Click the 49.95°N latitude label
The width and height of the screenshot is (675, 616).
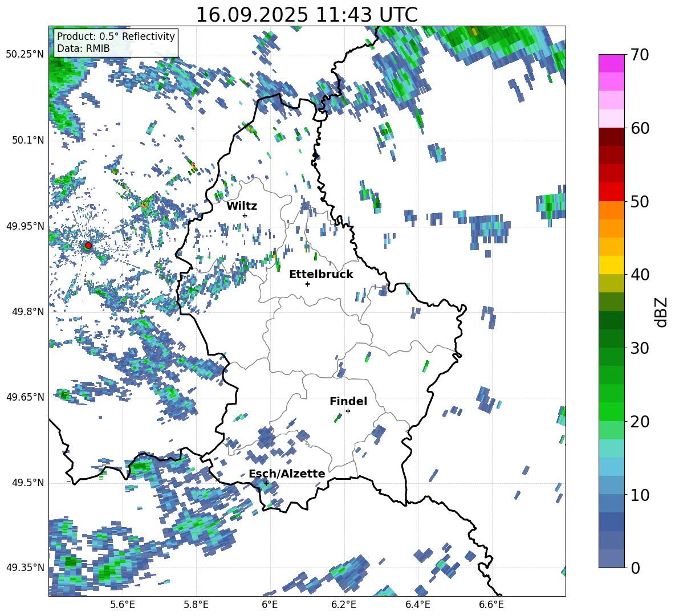(x=25, y=226)
